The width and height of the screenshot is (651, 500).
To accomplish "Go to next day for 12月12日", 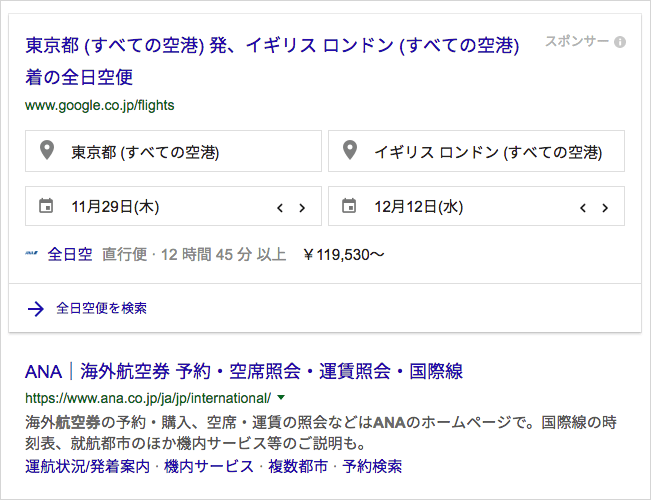I will (605, 208).
